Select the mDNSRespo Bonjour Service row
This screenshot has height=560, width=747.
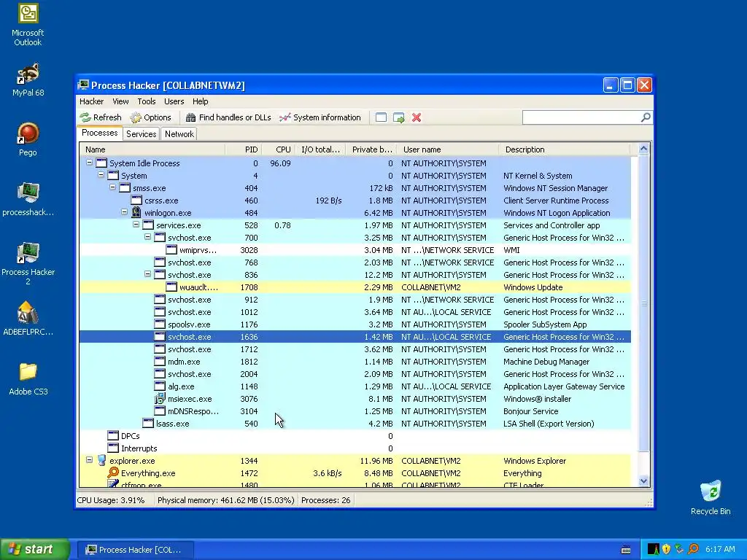(355, 411)
